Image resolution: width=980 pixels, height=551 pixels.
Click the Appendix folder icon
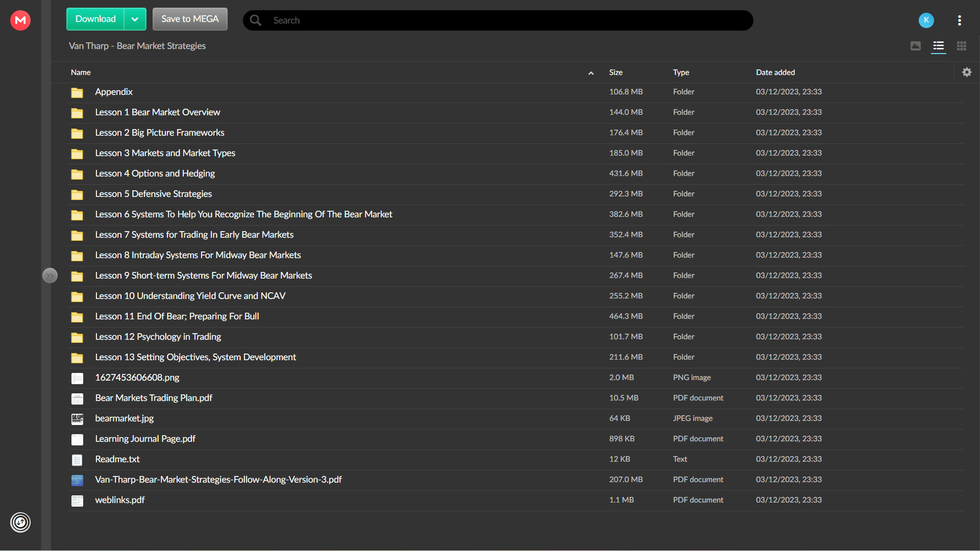tap(77, 92)
